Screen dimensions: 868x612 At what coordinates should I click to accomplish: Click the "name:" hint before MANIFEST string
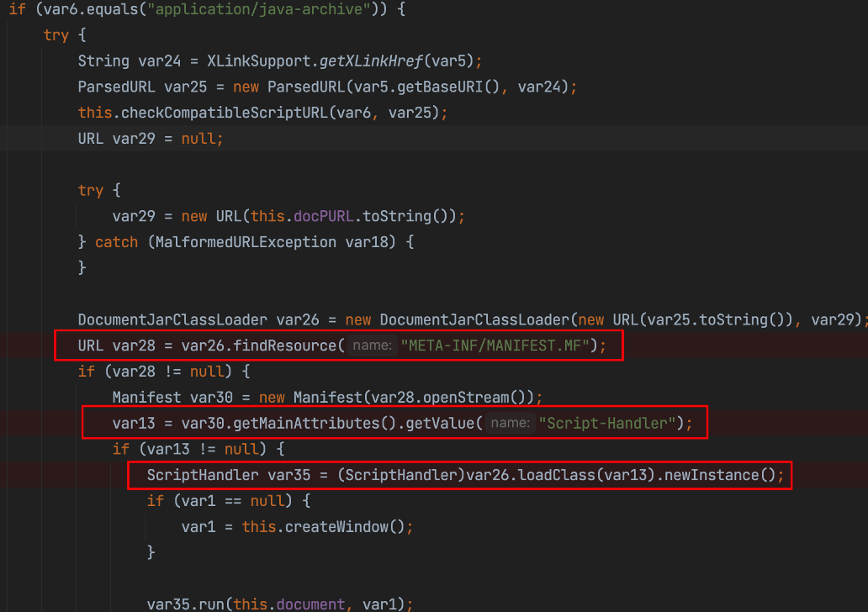[x=372, y=346]
